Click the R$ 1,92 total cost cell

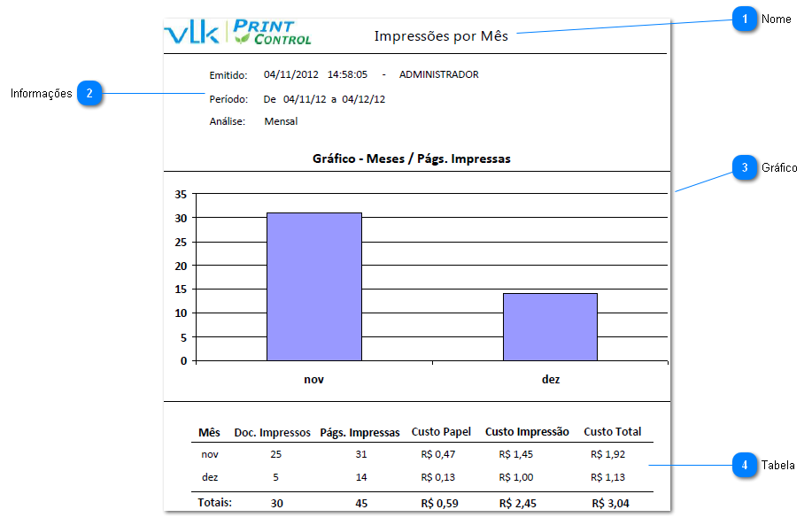click(608, 454)
